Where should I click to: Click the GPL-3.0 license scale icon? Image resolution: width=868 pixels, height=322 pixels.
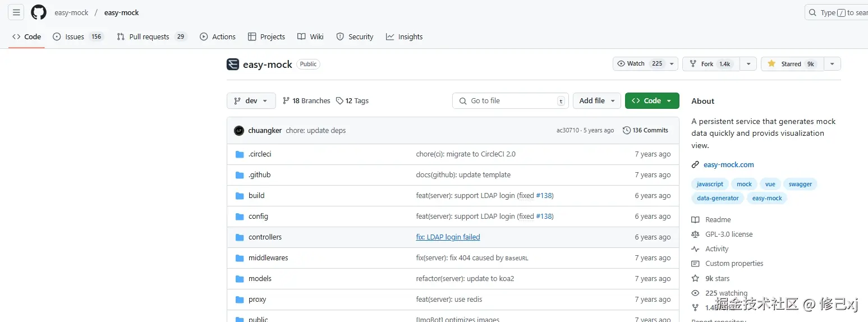[x=695, y=234]
